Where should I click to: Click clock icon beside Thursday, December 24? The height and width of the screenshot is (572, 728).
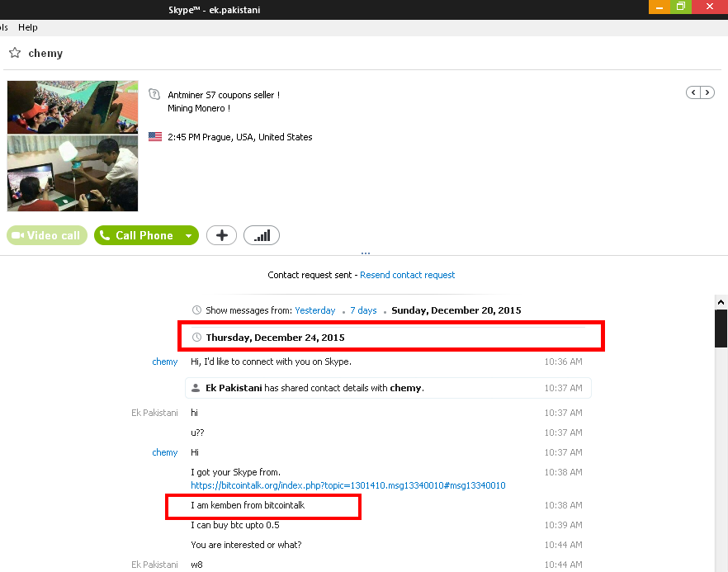coord(196,337)
